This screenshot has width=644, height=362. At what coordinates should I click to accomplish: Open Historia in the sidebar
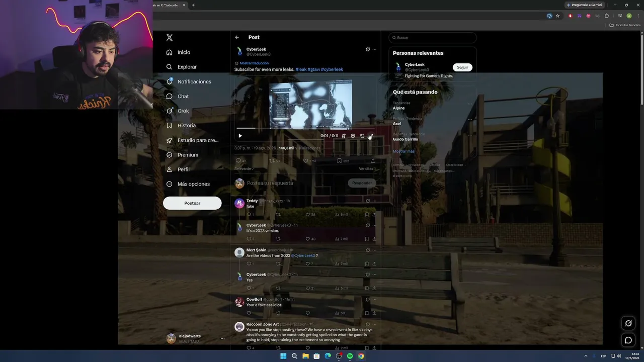point(181,125)
